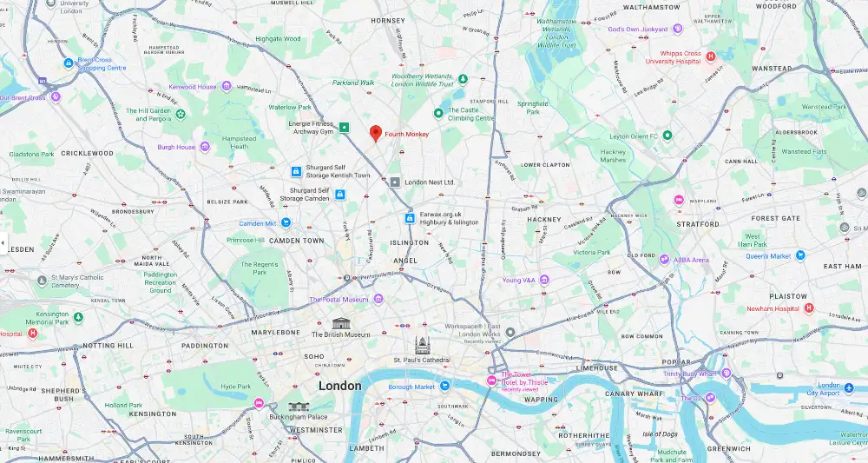Select the Young V&A museum icon
Viewport: 868px width, 463px height.
[544, 280]
